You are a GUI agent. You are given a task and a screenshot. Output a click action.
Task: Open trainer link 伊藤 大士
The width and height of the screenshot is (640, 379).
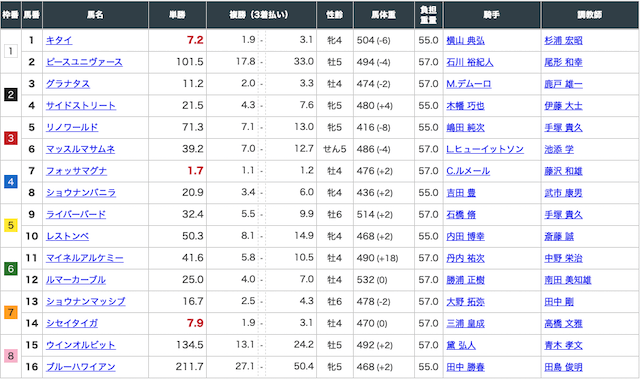(x=563, y=106)
